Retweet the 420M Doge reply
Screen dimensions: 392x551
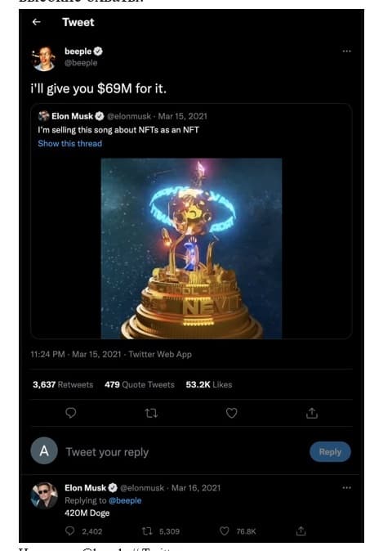[x=147, y=531]
